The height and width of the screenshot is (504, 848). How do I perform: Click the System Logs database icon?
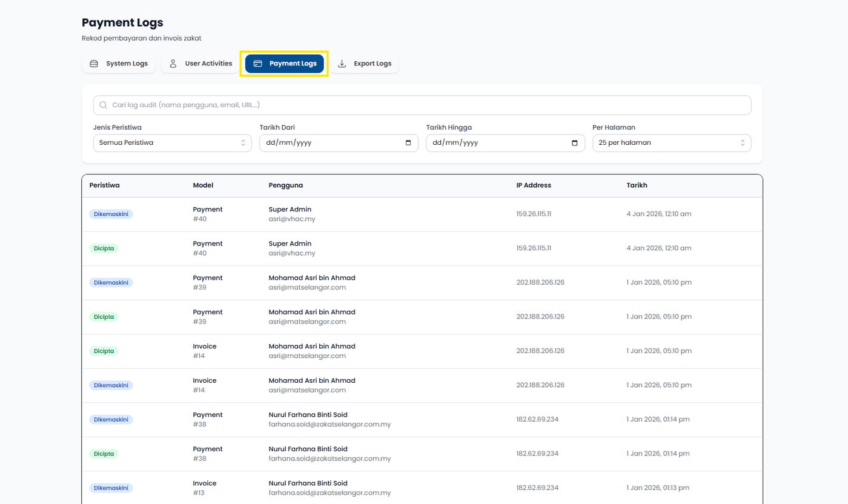coord(94,64)
